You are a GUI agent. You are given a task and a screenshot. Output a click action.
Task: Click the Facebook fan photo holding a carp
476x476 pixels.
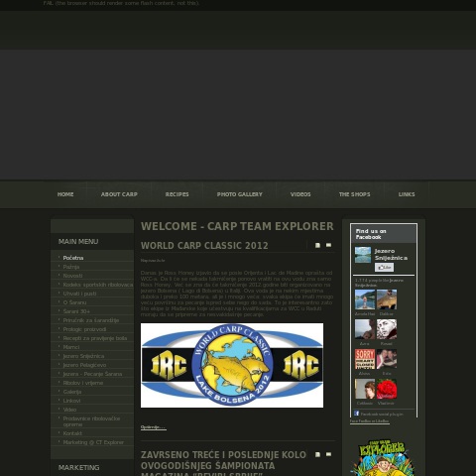(x=387, y=299)
